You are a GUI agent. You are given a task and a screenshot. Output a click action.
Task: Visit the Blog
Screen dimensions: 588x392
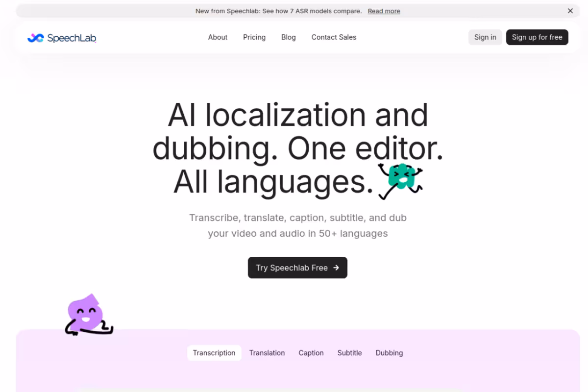tap(289, 37)
